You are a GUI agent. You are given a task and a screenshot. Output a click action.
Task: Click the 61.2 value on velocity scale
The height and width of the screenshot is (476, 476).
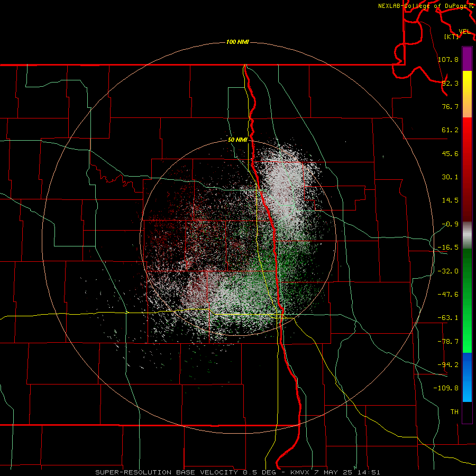(x=450, y=130)
